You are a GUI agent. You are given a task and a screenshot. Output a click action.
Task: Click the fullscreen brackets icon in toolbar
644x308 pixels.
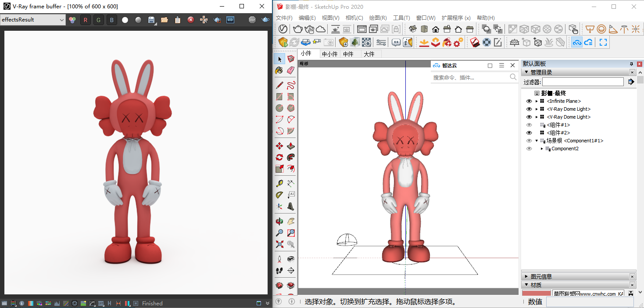(x=603, y=42)
